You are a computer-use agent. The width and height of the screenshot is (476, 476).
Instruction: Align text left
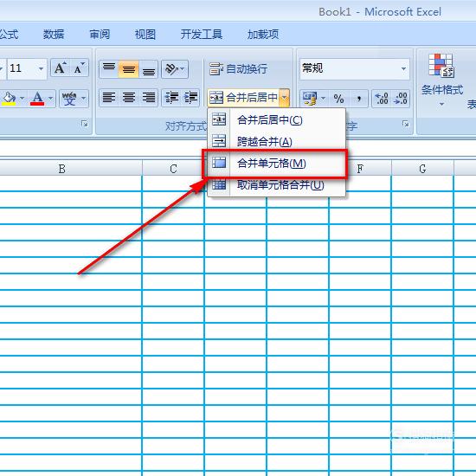point(109,98)
